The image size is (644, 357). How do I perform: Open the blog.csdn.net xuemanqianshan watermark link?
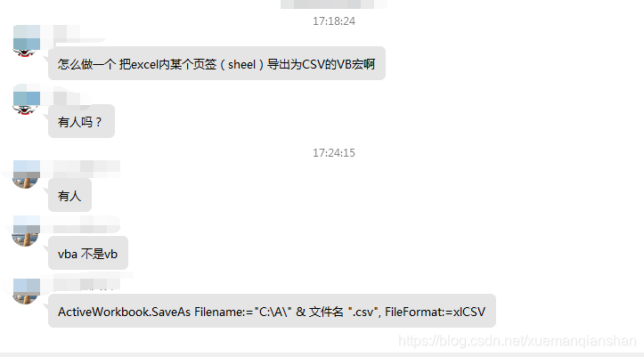[x=518, y=341]
